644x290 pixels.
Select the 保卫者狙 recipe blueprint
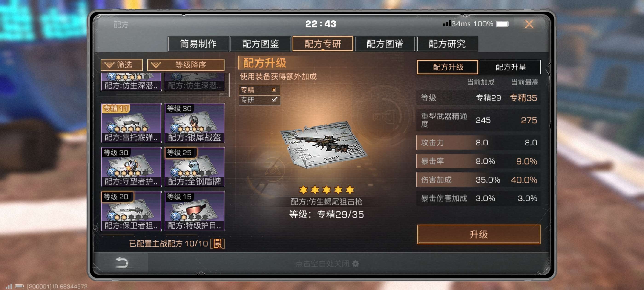[131, 211]
